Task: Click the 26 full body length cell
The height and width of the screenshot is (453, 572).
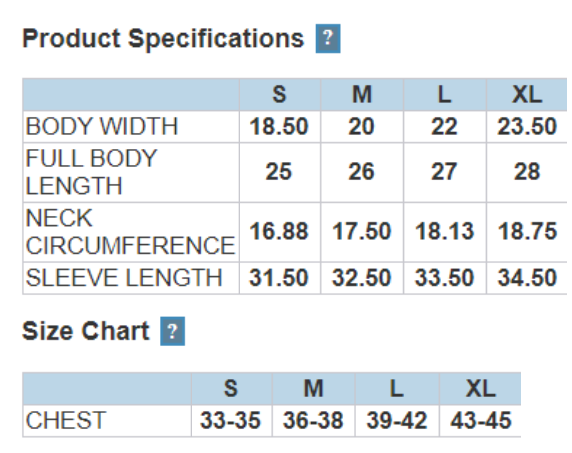Action: click(362, 172)
